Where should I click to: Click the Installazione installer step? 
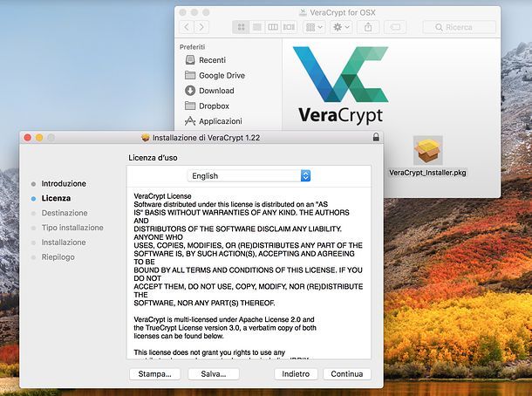[x=64, y=242]
